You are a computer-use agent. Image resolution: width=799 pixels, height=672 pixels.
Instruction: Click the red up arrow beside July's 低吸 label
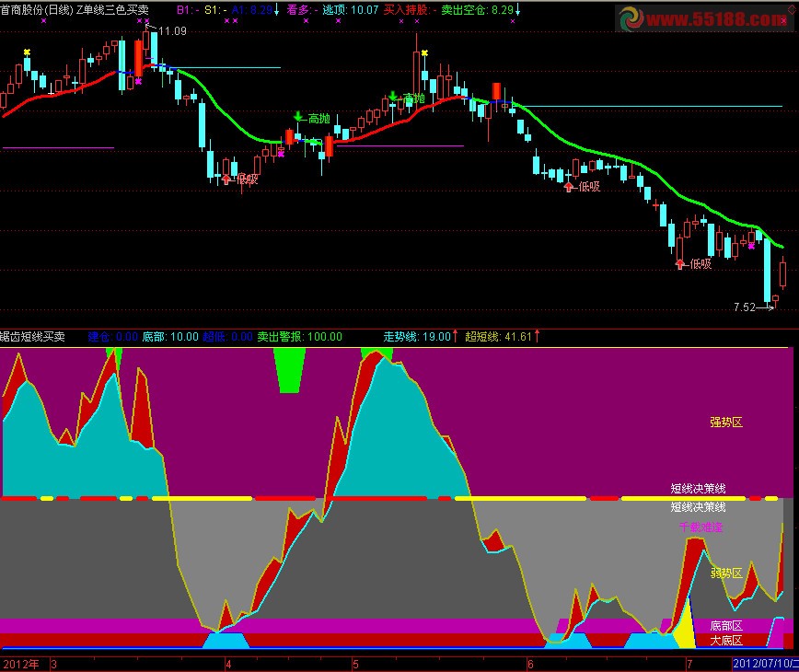coord(679,263)
